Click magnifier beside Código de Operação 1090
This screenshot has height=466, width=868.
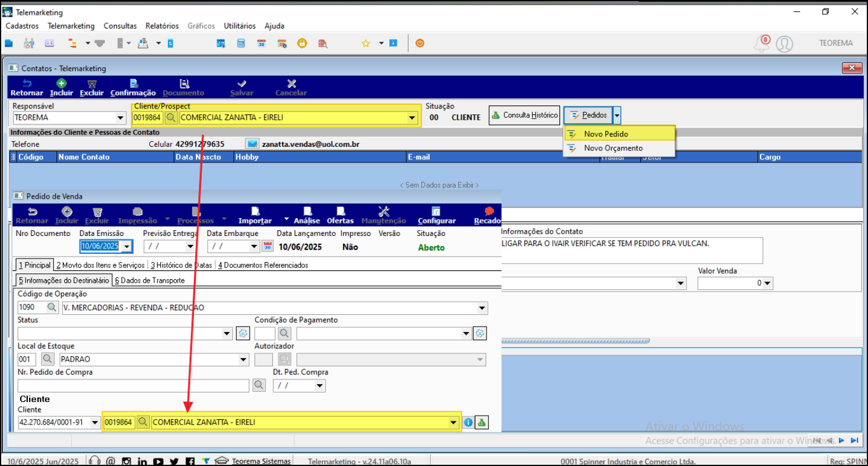tap(52, 308)
